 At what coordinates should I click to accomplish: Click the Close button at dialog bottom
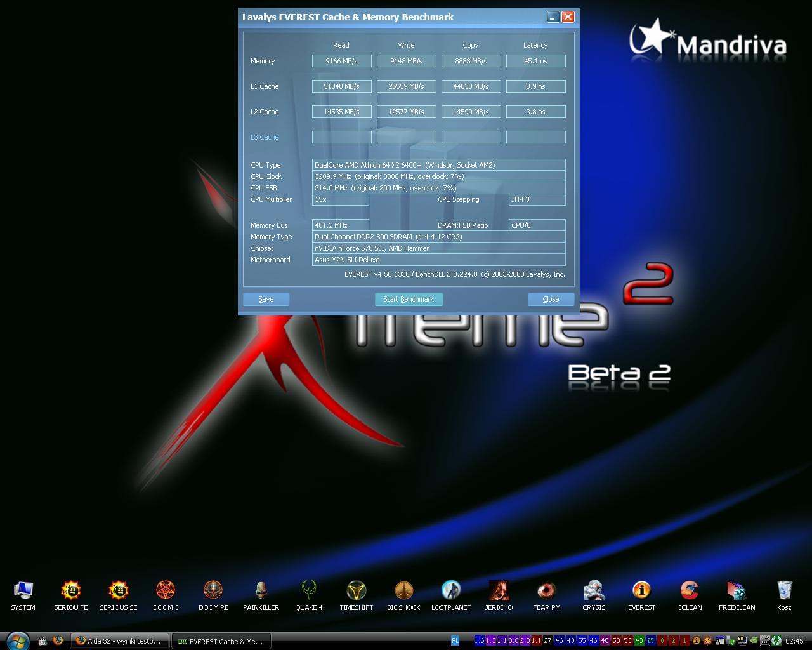551,299
